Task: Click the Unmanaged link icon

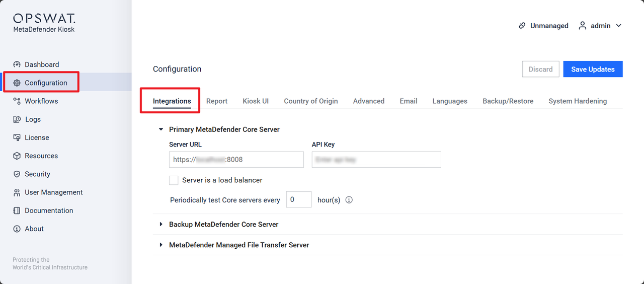Action: (x=522, y=26)
